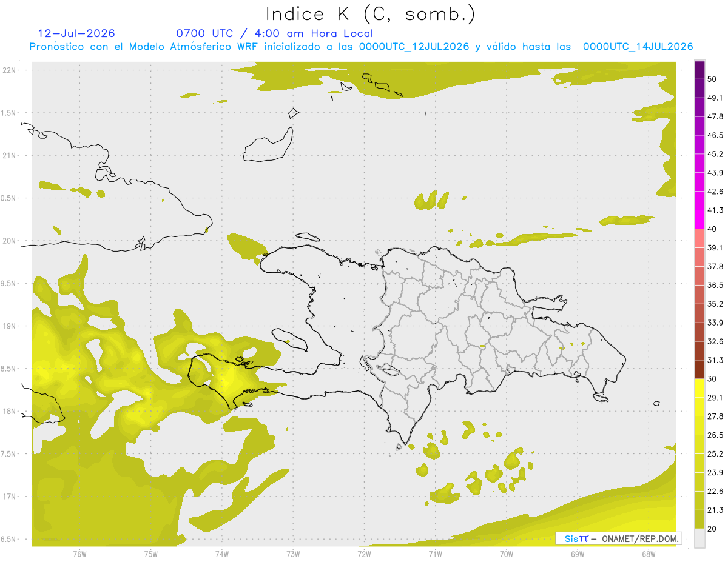728x562 pixels.
Task: Click the '76W' longitude label
Action: point(79,554)
